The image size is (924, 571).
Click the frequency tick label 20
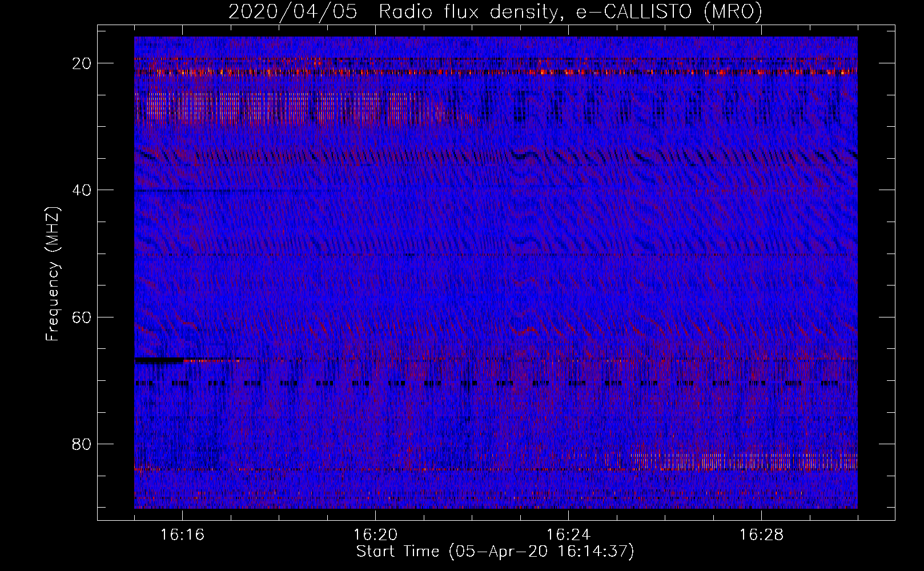[82, 63]
